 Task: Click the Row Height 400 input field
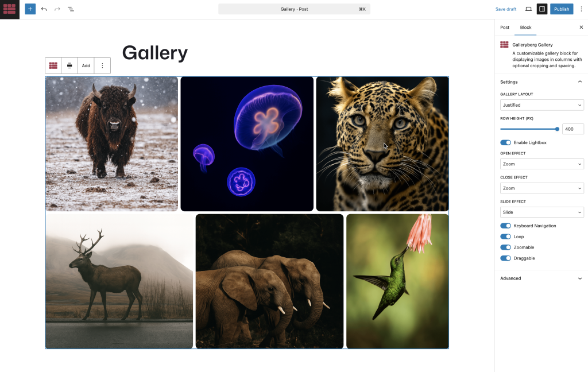pyautogui.click(x=573, y=129)
